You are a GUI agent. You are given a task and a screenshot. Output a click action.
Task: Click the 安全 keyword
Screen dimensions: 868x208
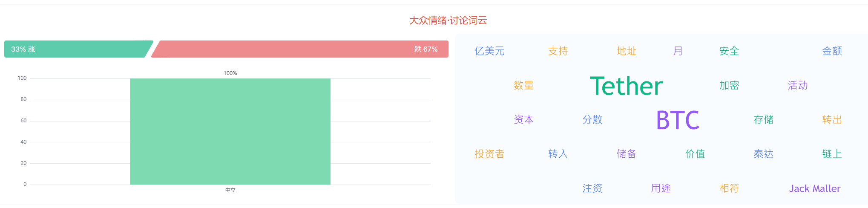point(729,51)
